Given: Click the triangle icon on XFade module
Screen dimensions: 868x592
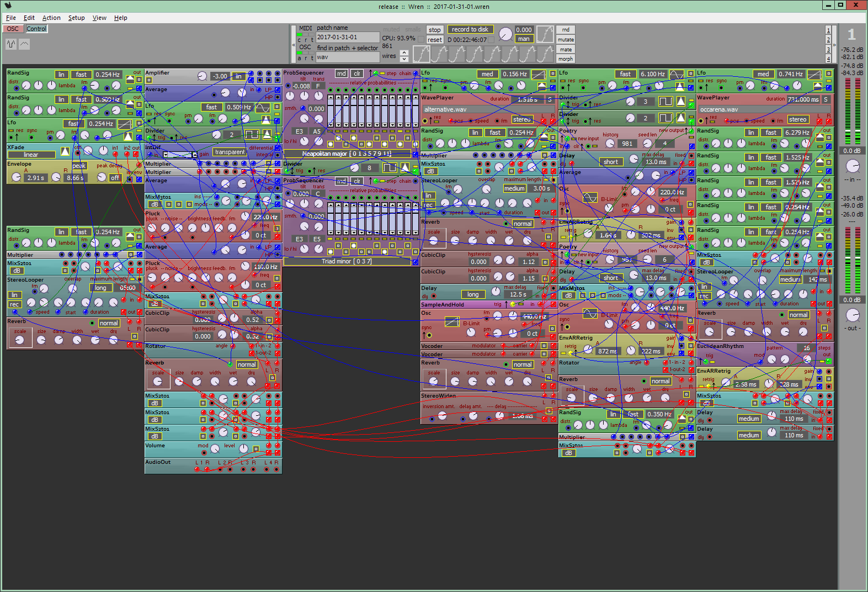Looking at the screenshot, I should (x=65, y=151).
